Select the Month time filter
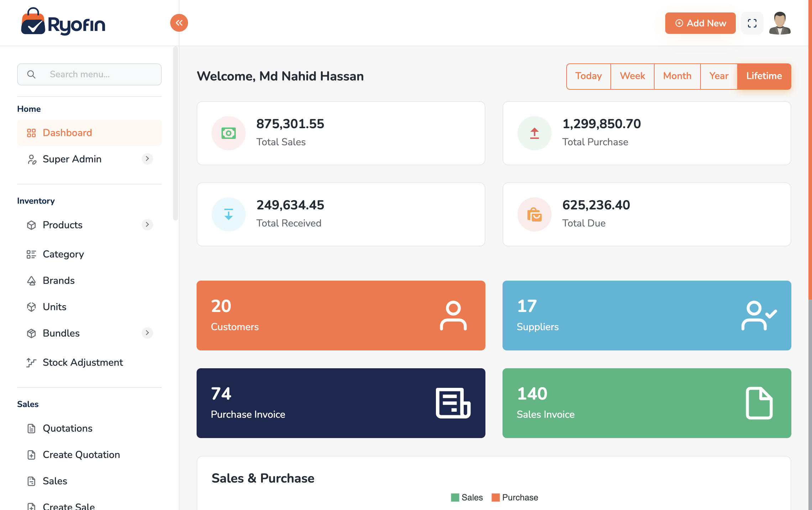 click(677, 76)
